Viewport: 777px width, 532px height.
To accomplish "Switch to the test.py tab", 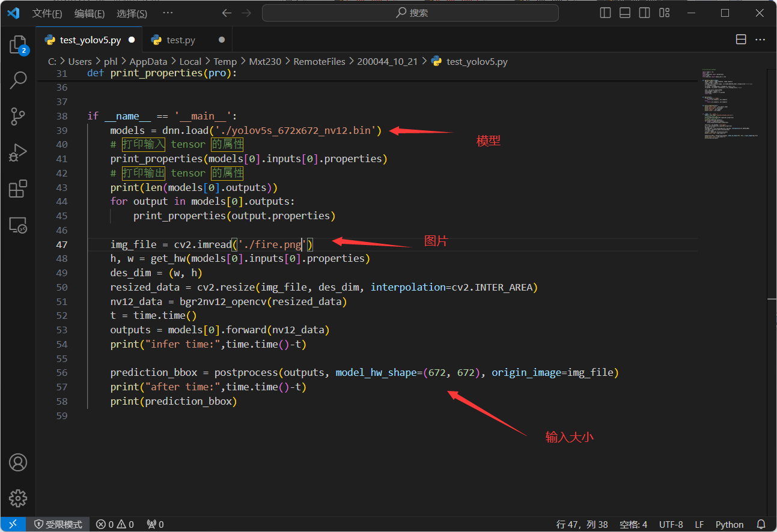I will [187, 40].
